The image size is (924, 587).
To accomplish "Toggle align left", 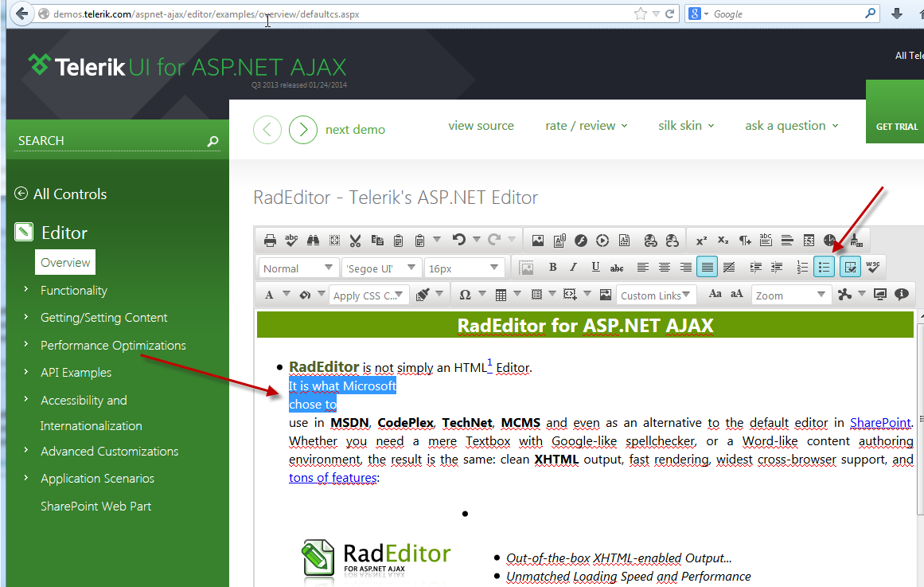I will [x=643, y=268].
